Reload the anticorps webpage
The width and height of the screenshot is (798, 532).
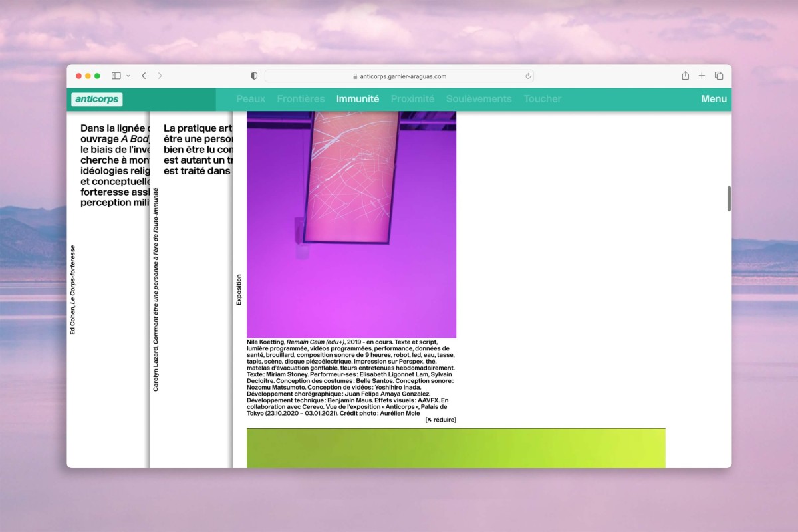pyautogui.click(x=527, y=76)
